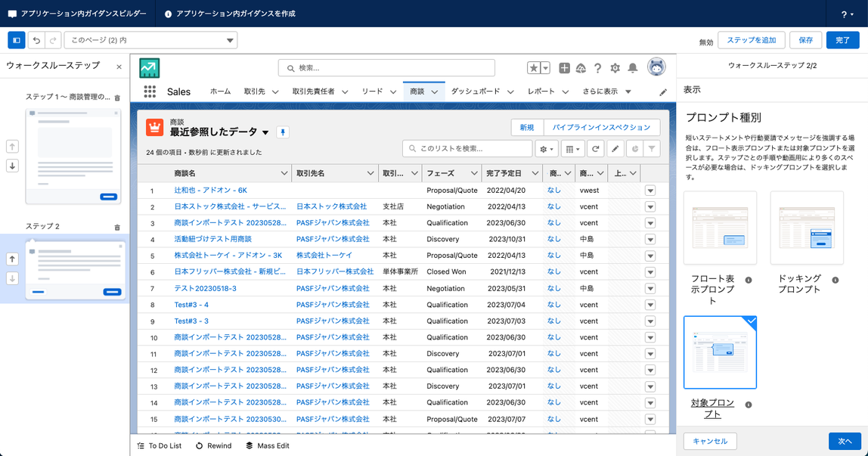
Task: Edit navigation bar pencil icon
Action: (663, 92)
